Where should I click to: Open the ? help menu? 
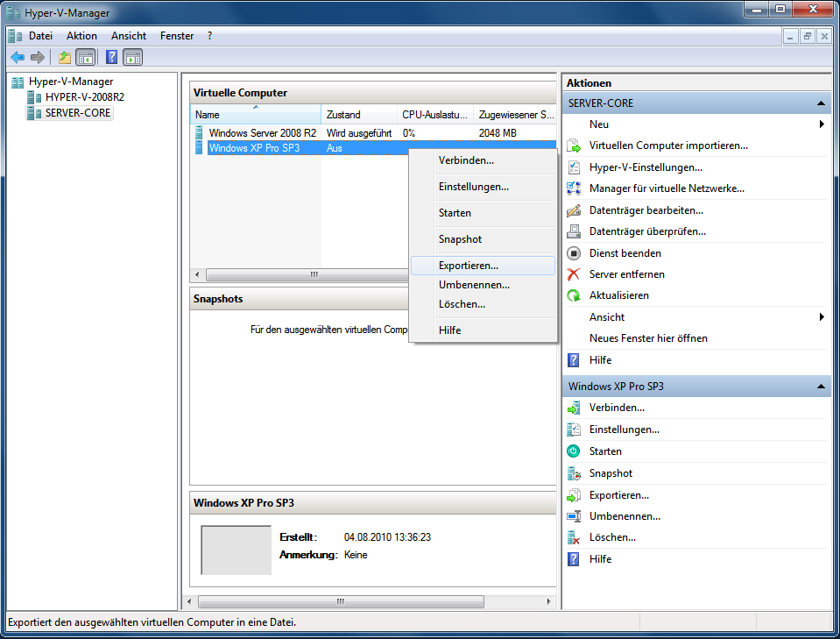coord(209,36)
